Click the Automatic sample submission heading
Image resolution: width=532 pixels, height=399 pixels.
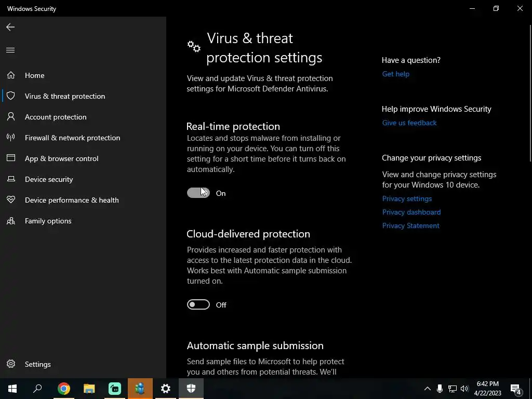[255, 345]
